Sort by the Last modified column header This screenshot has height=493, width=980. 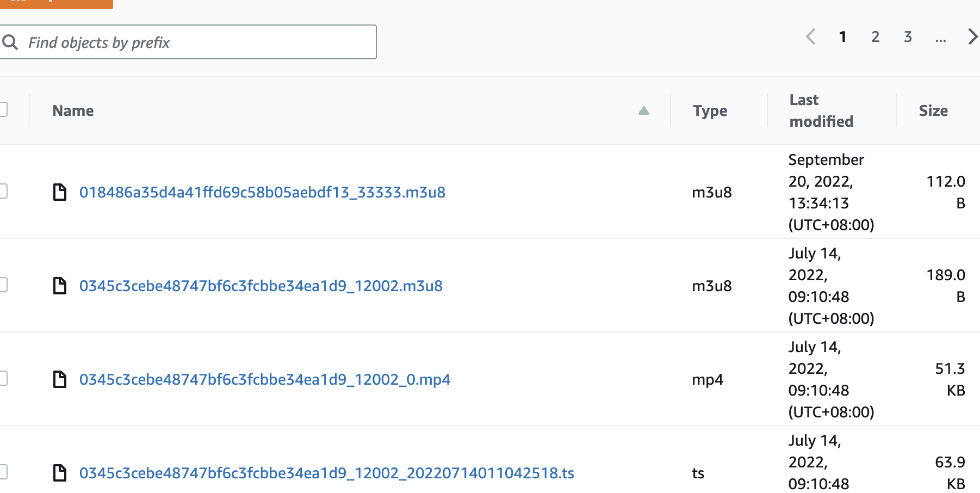click(821, 111)
